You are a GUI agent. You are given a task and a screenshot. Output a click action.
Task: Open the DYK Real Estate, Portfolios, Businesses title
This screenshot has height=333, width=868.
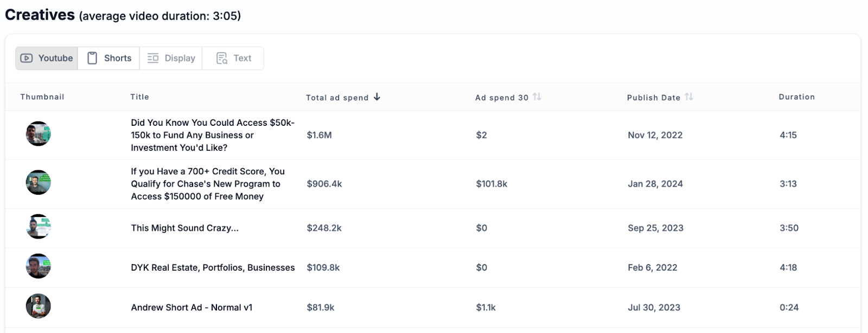click(x=213, y=267)
